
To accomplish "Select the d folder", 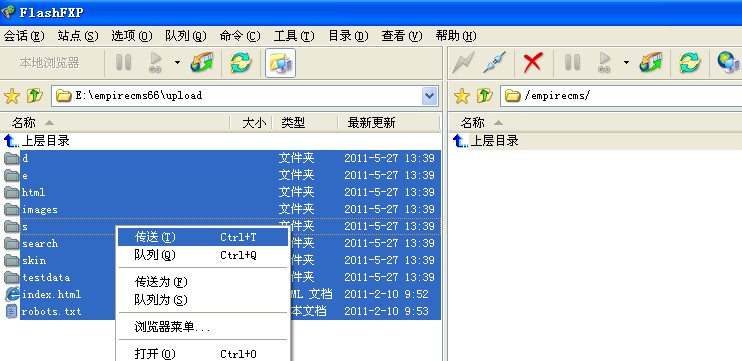I will point(222,158).
